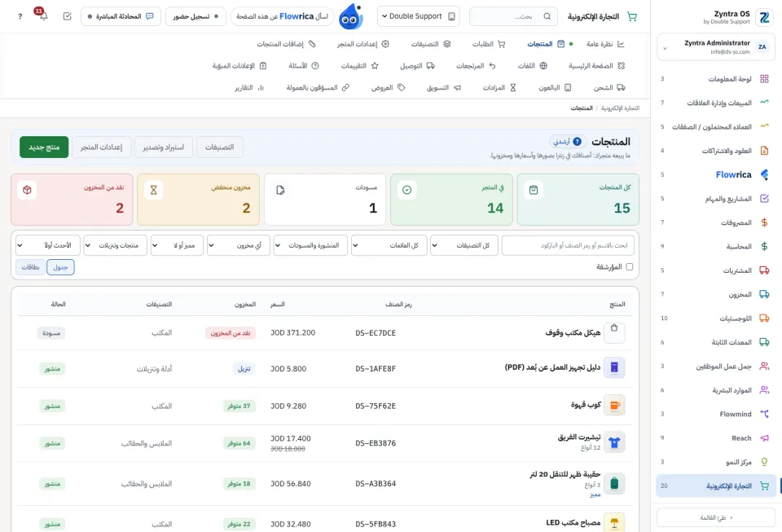Open the منتجات وتنزيلات type dropdown
Viewport: 782px width, 532px height.
point(115,245)
